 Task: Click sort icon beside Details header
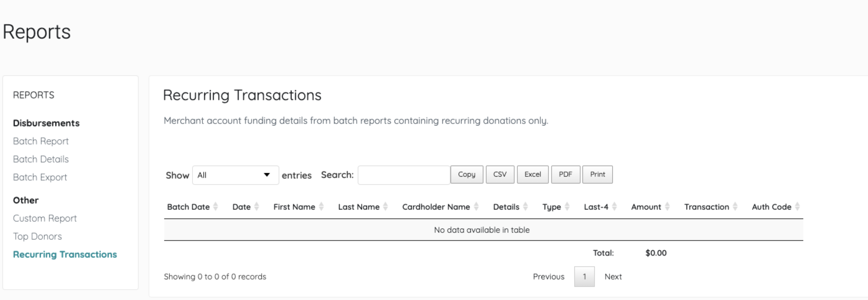[525, 206]
